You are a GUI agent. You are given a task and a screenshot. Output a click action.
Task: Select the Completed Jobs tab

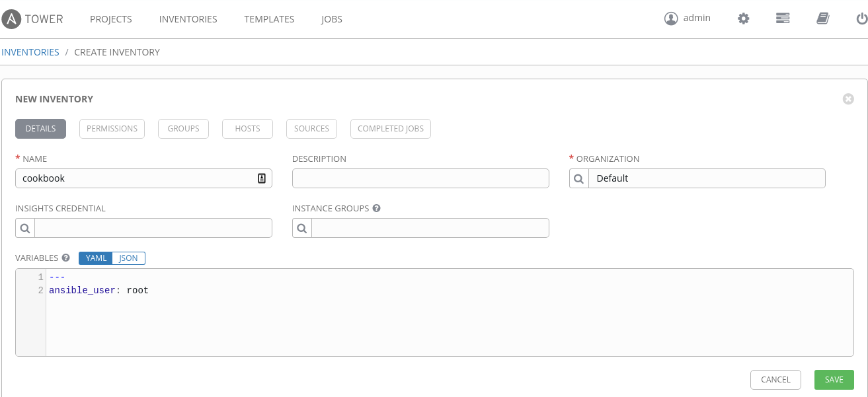(x=391, y=129)
